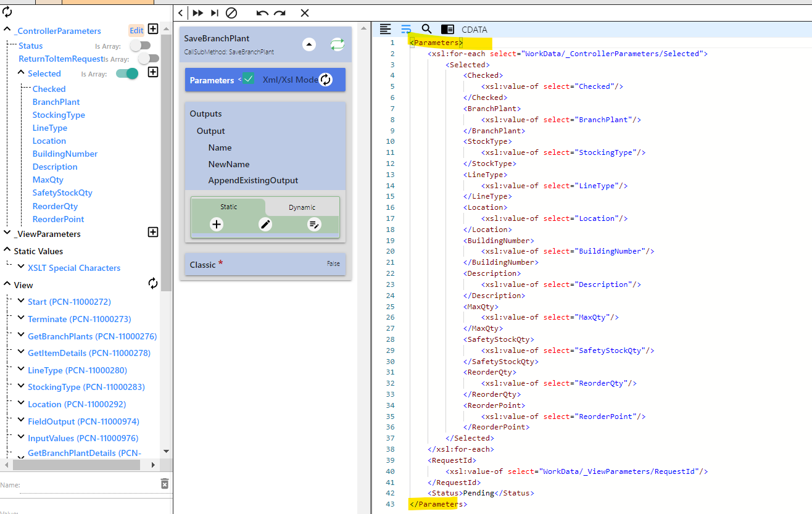This screenshot has height=514, width=812.
Task: Click the NewName output row
Action: [229, 164]
